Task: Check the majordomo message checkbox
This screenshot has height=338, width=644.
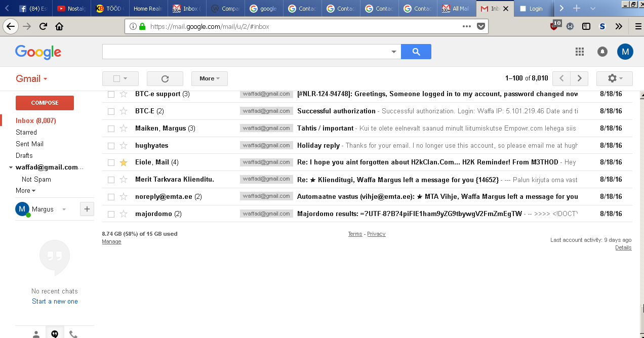Action: (111, 214)
